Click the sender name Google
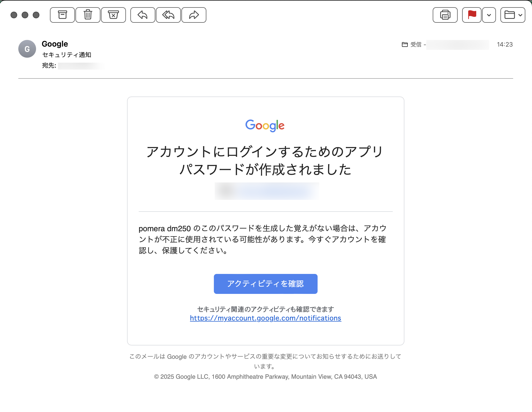Image resolution: width=532 pixels, height=412 pixels. 55,44
